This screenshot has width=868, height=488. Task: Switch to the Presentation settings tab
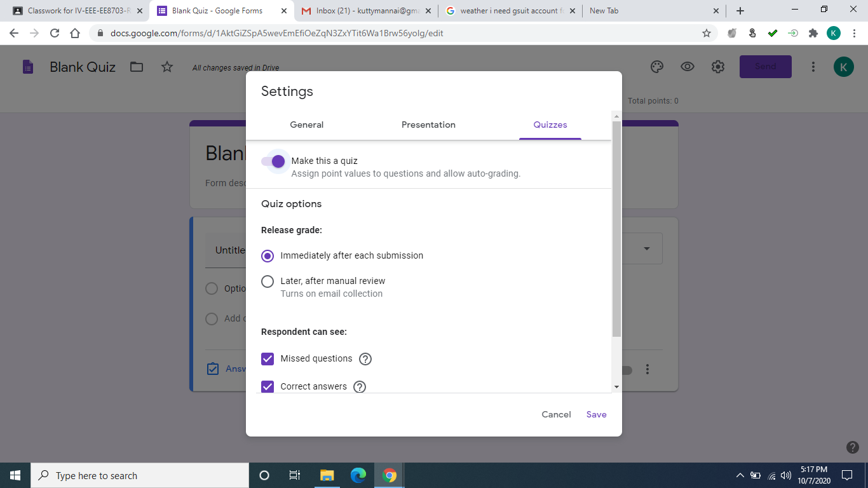point(428,125)
